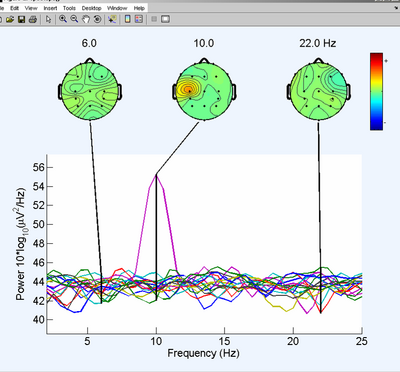Viewport: 400px width, 372px height.
Task: Click the "6.0" scalp map title
Action: point(89,43)
